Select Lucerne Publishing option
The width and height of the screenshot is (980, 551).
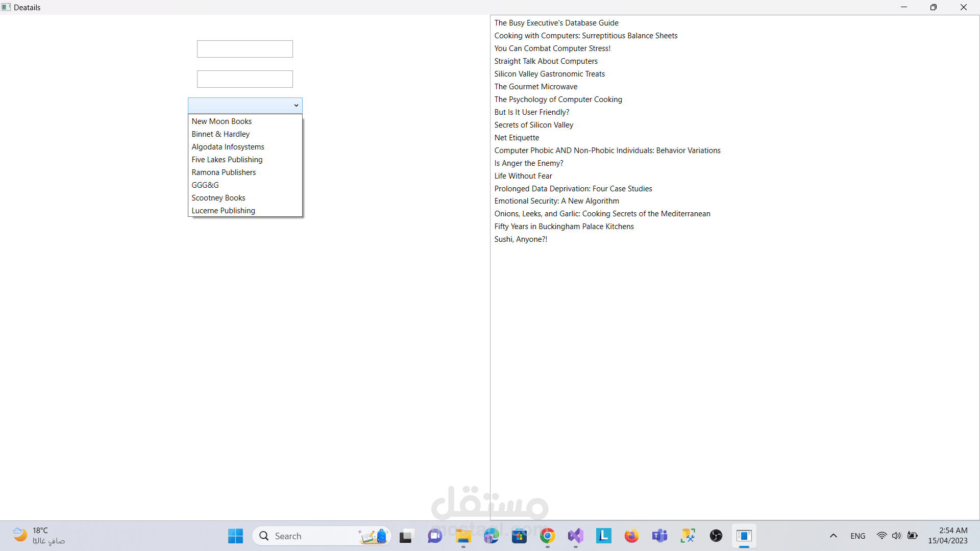(x=223, y=211)
